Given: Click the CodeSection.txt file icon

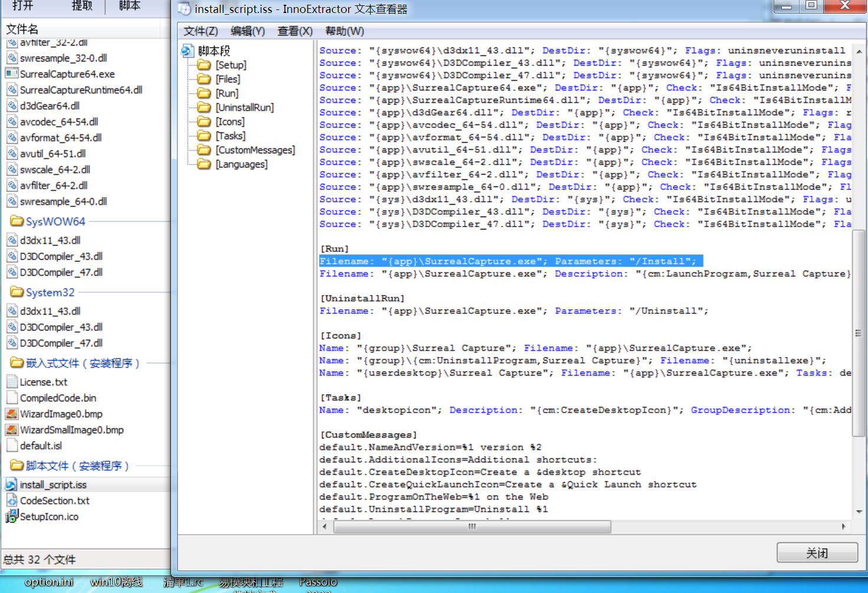Looking at the screenshot, I should pos(12,501).
